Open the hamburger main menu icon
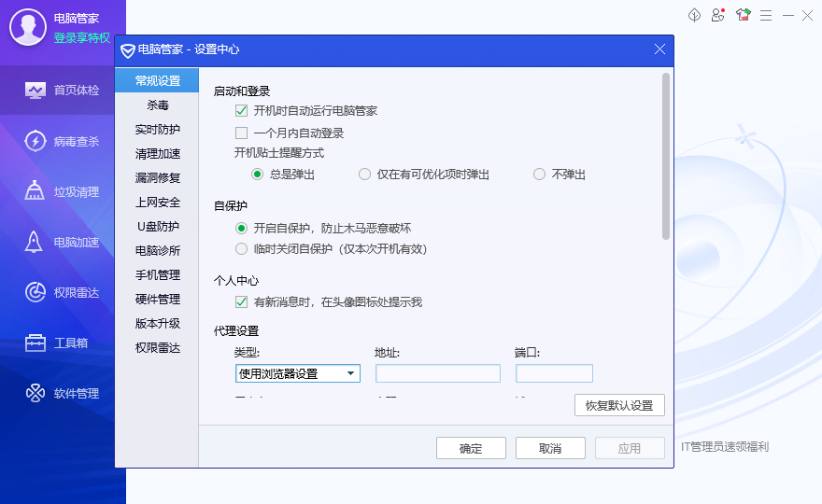Viewport: 822px width, 504px height. tap(766, 16)
